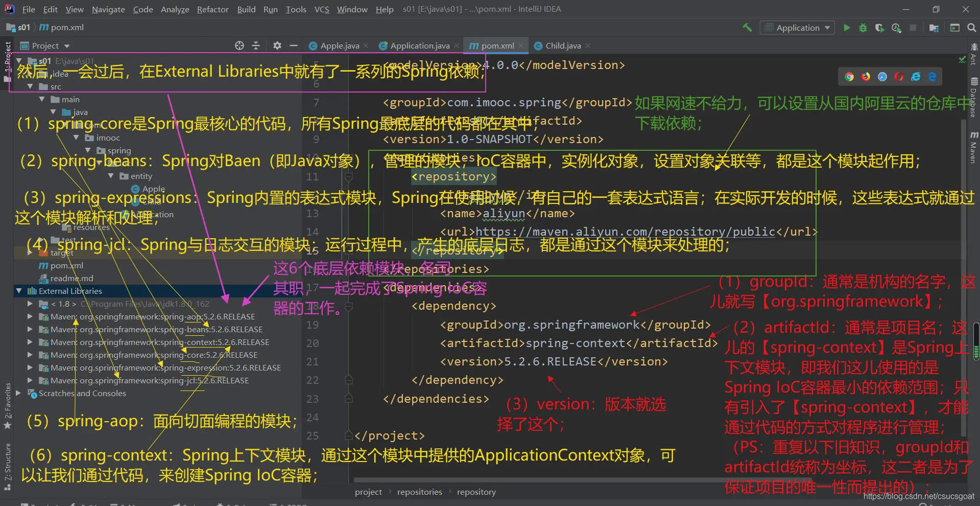Start debugging with the green bug icon

[863, 28]
